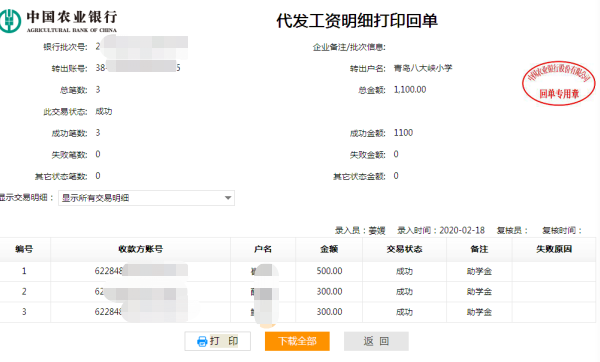
Task: Click the orange 下载全部 button
Action: click(297, 341)
